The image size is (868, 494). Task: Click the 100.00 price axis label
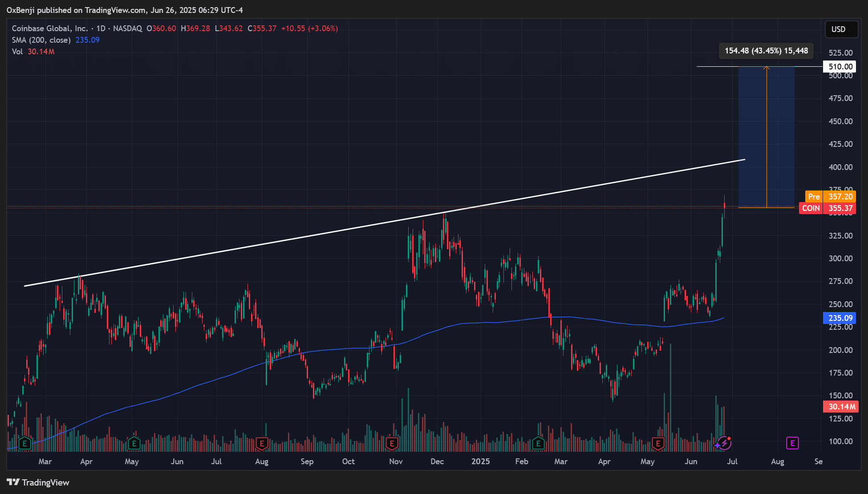[840, 441]
